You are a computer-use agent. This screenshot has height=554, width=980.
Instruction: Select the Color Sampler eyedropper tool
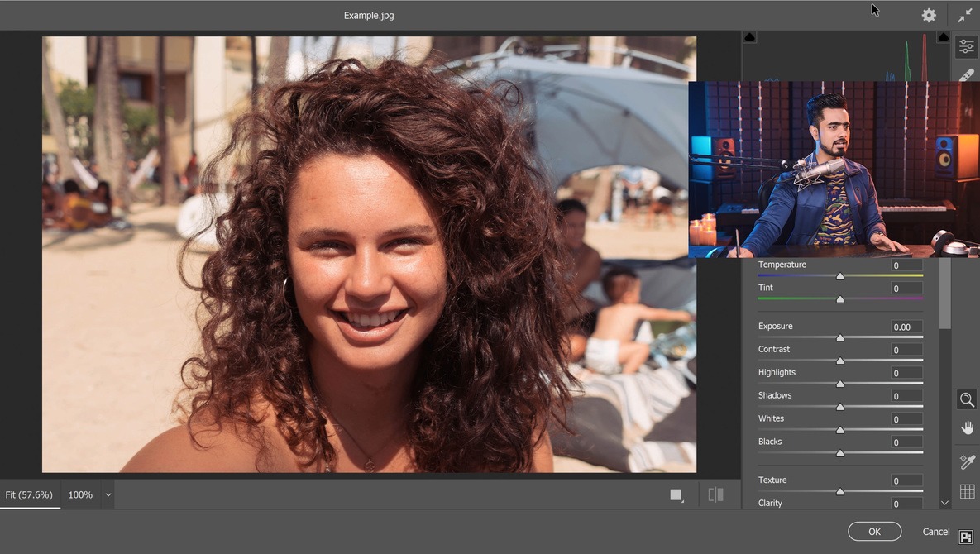pyautogui.click(x=966, y=461)
